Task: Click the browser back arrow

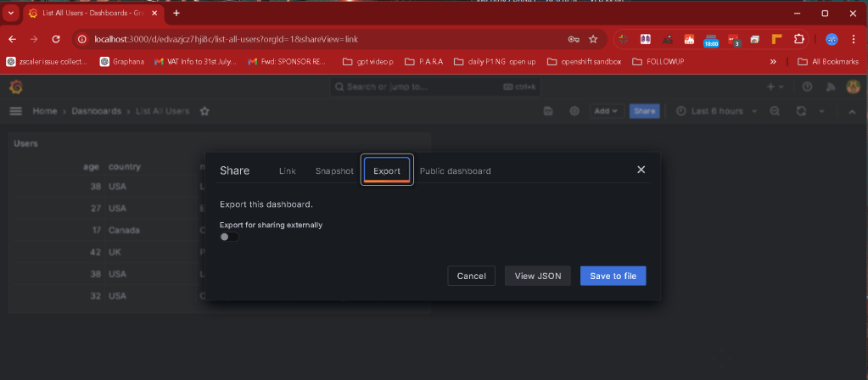Action: (x=12, y=39)
